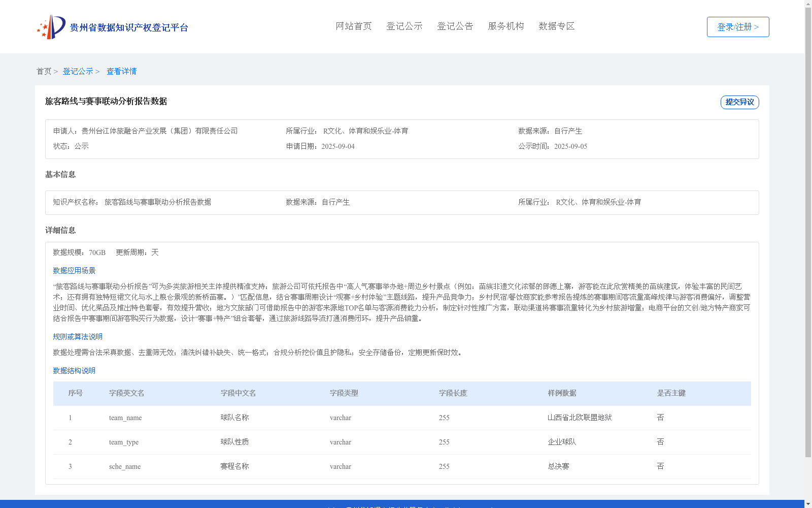Viewport: 812px width, 508px height.
Task: Click publicity date 2025-09-05
Action: 570,146
